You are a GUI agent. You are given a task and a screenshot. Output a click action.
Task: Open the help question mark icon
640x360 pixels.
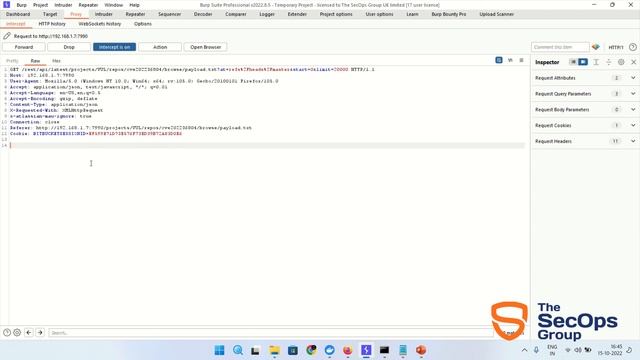pos(633,47)
